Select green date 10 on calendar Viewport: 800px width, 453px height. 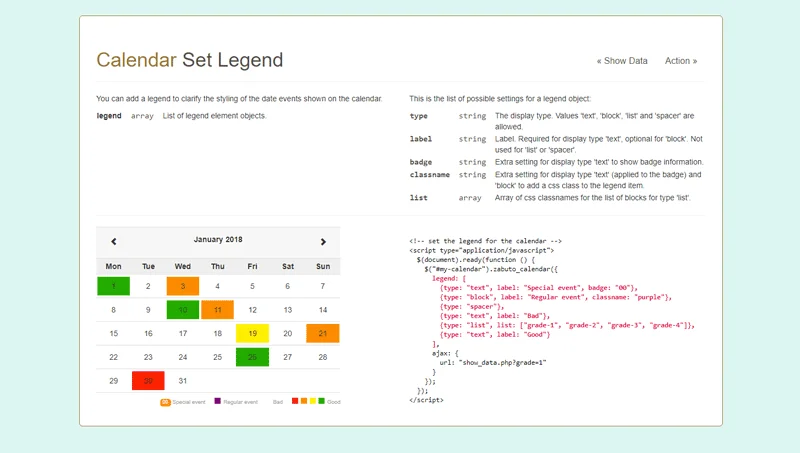pyautogui.click(x=183, y=310)
